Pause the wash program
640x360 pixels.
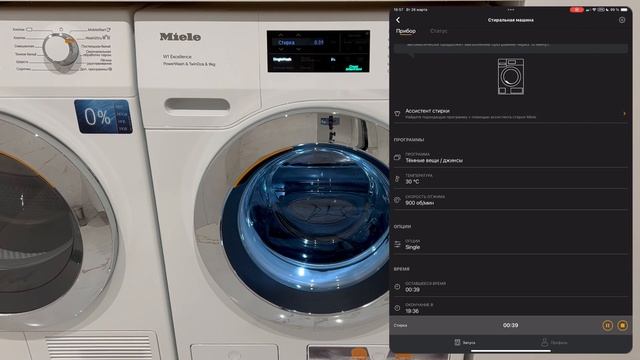point(607,325)
